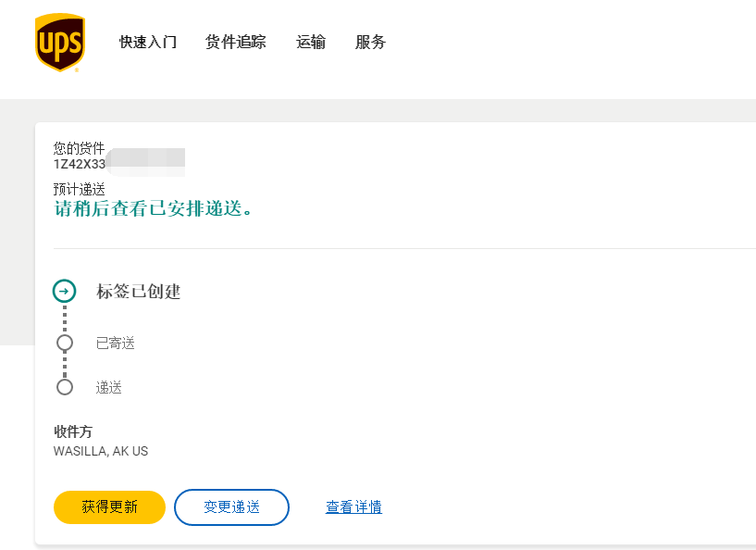
Task: Click the 收件方 heading
Action: pyautogui.click(x=73, y=432)
